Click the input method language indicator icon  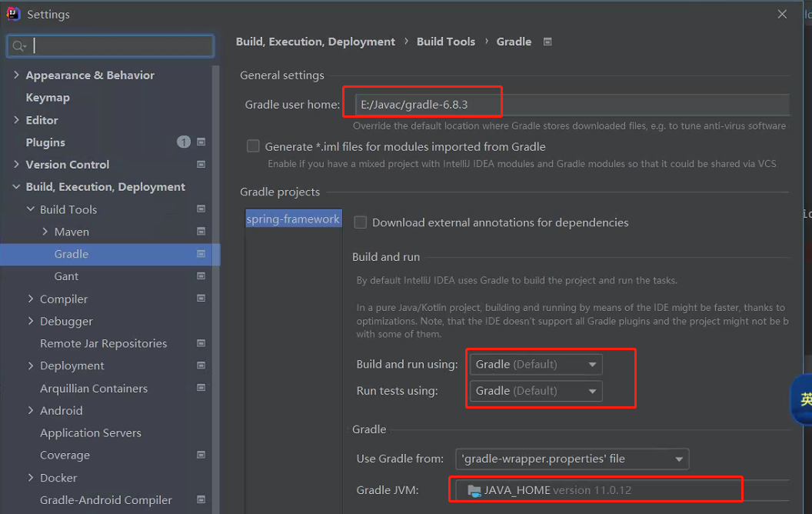coord(802,399)
